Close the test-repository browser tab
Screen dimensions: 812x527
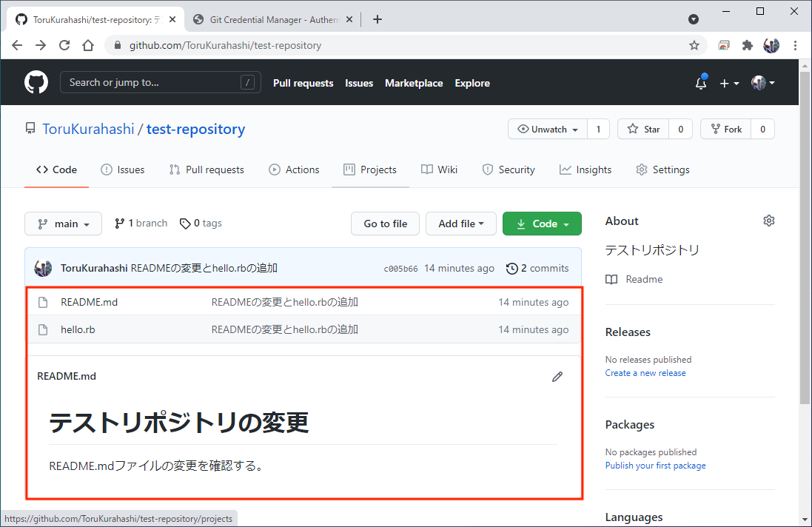coord(172,20)
